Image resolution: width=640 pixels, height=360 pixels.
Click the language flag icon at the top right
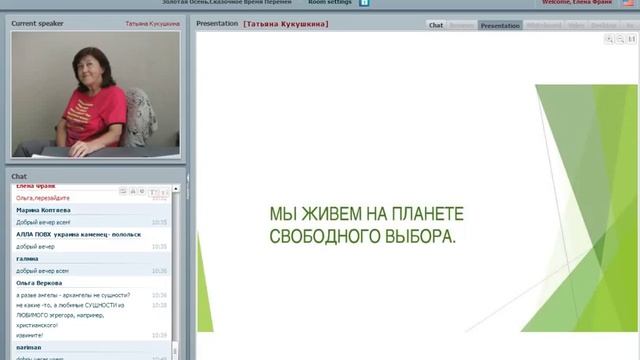[x=628, y=2]
